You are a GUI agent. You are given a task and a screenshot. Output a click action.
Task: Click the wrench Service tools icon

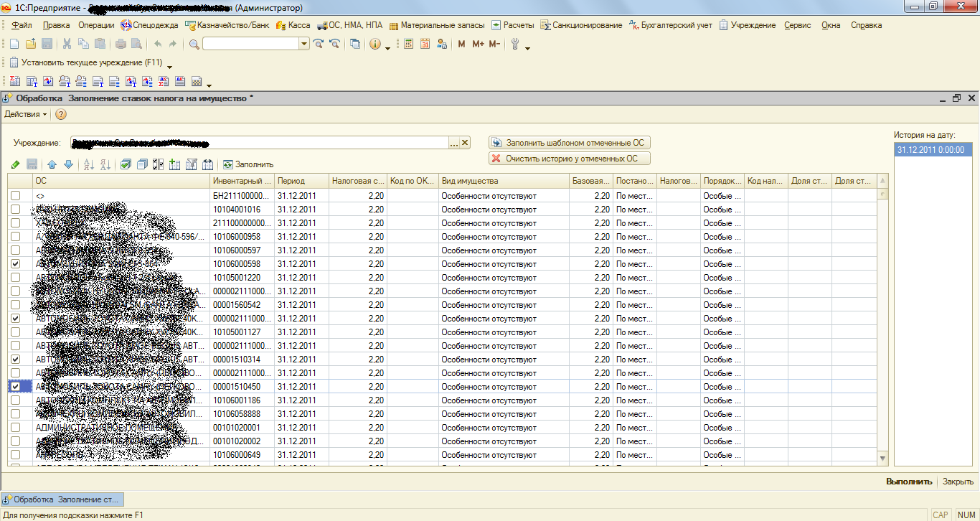click(515, 44)
